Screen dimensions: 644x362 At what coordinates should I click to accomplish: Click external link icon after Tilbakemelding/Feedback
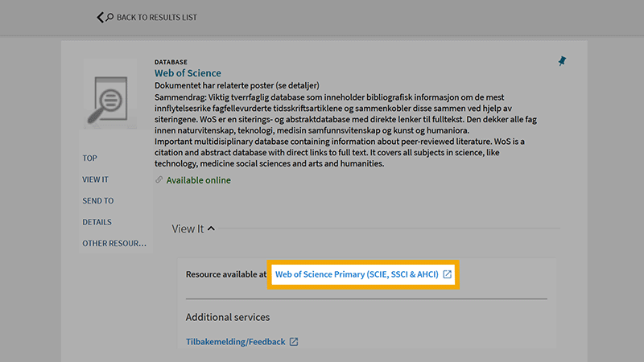click(294, 342)
